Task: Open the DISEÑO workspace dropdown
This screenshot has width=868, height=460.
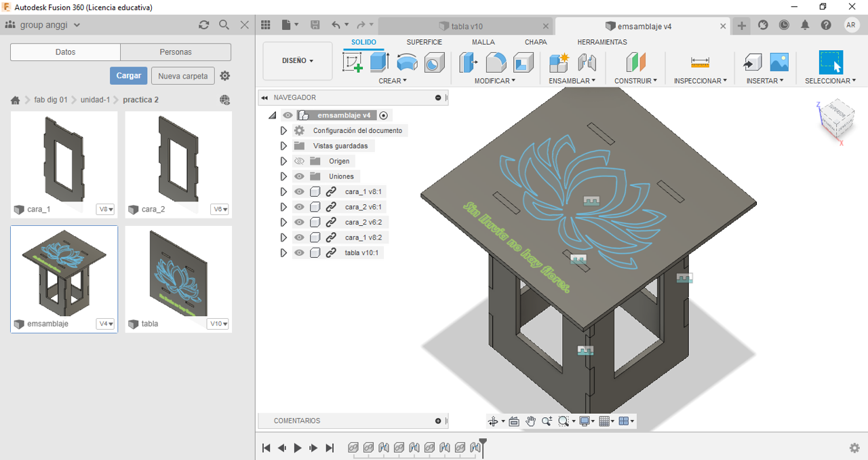Action: (x=298, y=61)
